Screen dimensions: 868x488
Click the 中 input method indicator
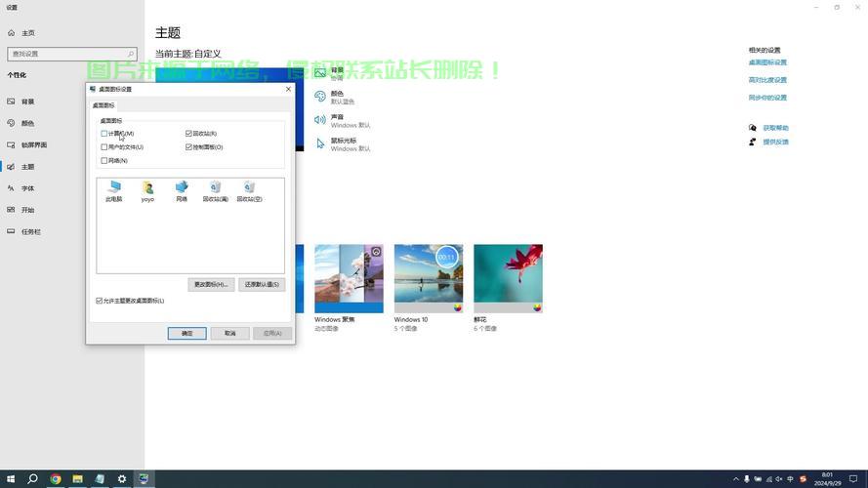click(x=791, y=479)
